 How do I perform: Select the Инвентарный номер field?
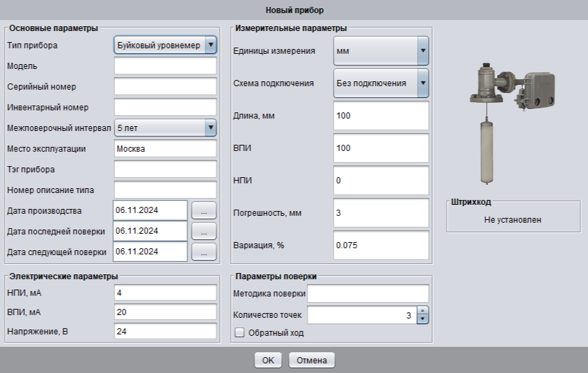pyautogui.click(x=165, y=107)
